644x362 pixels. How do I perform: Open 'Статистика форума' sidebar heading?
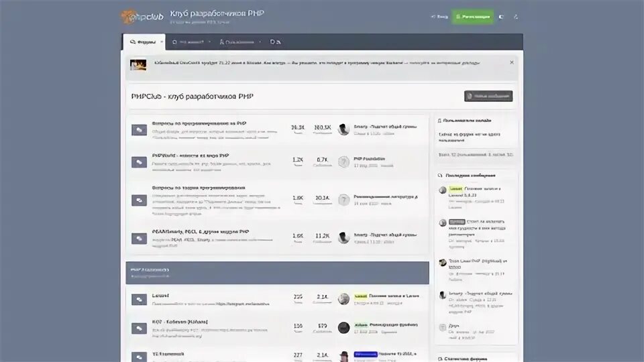[465, 359]
